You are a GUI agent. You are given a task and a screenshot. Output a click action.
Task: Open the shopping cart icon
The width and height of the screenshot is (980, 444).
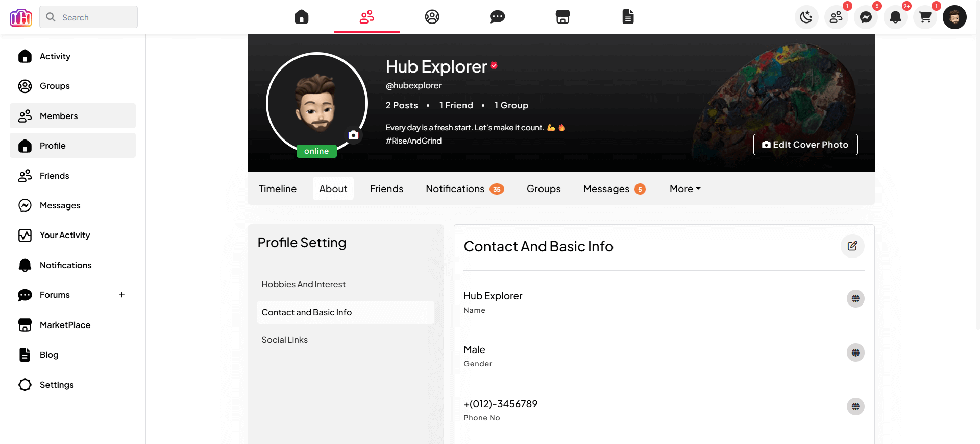pos(925,17)
